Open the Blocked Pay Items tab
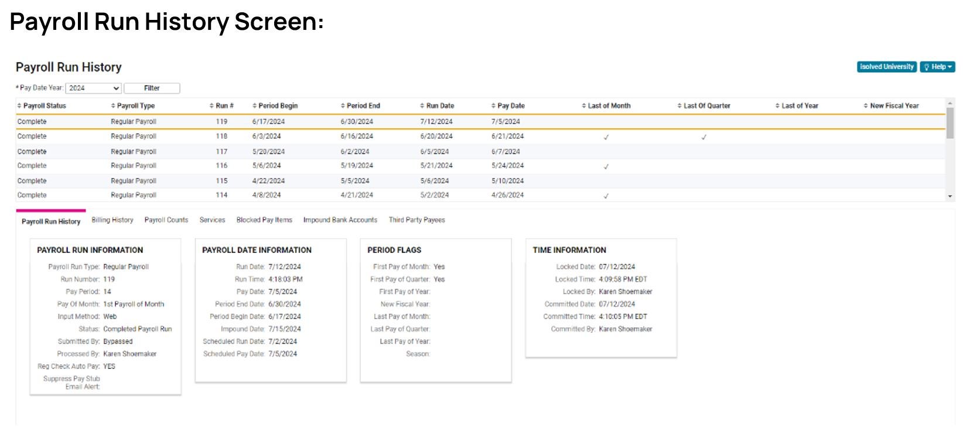This screenshot has height=441, width=980. click(x=264, y=220)
